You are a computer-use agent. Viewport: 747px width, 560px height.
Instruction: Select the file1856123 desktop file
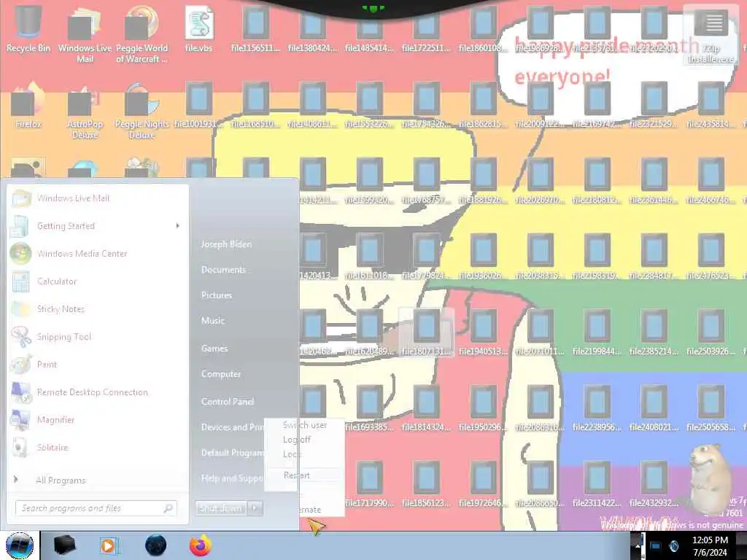pos(426,484)
